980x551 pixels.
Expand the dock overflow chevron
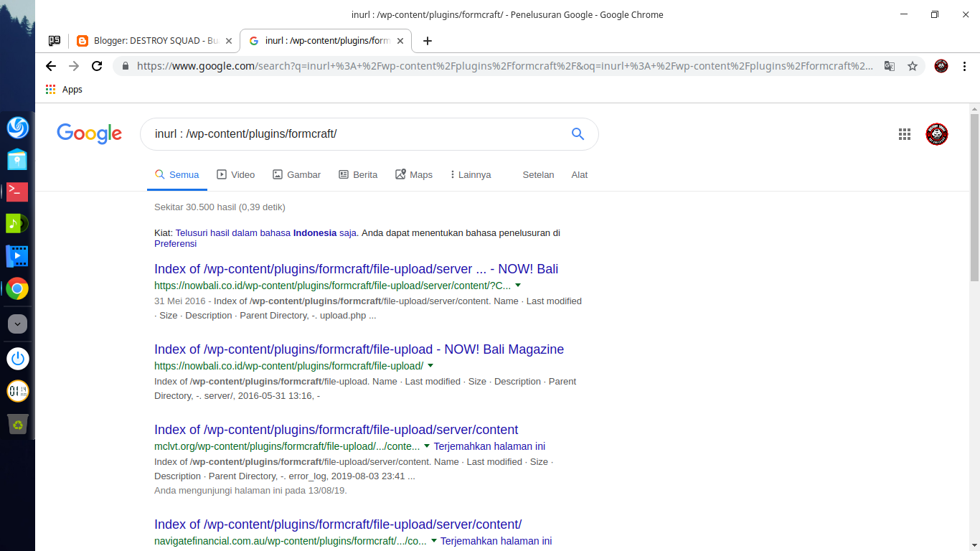pyautogui.click(x=17, y=324)
